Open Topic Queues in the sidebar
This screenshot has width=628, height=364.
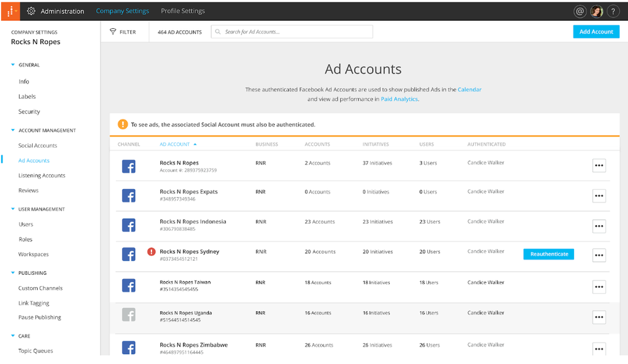point(36,351)
